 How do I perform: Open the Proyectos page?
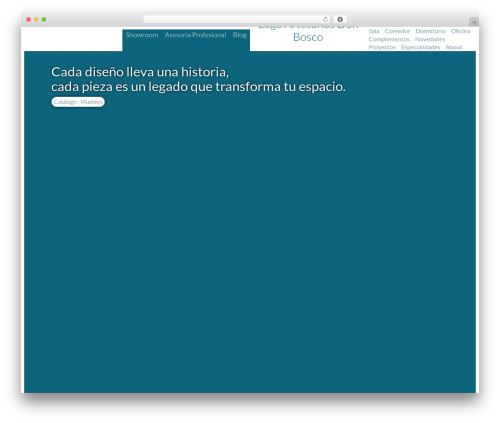[x=382, y=47]
